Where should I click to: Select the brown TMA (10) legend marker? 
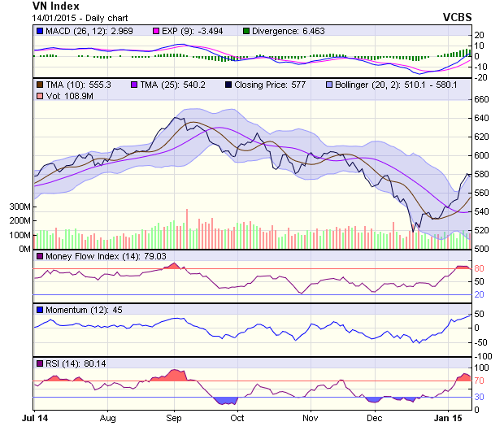39,85
